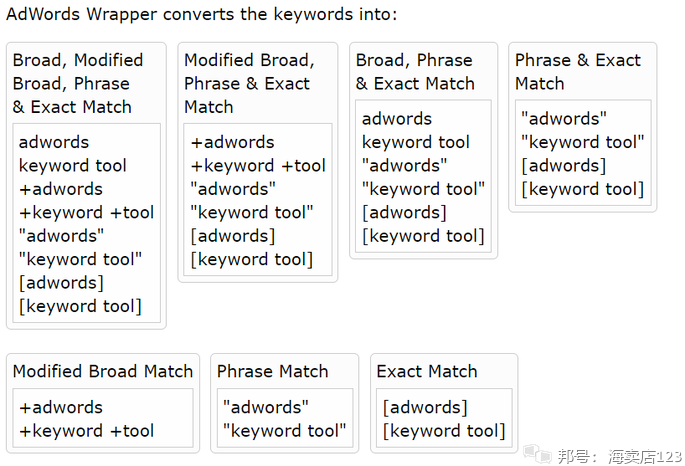685x466 pixels.
Task: Select the 'Phrase Match' heading
Action: [272, 371]
